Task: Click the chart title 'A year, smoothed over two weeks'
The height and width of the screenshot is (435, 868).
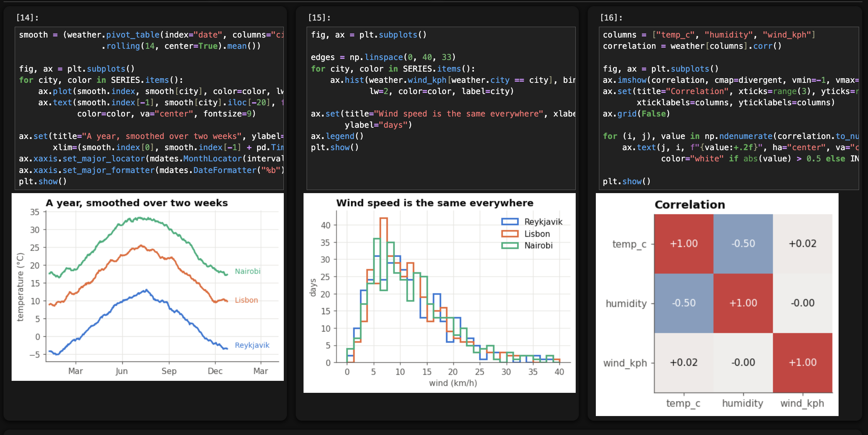Action: pyautogui.click(x=137, y=203)
